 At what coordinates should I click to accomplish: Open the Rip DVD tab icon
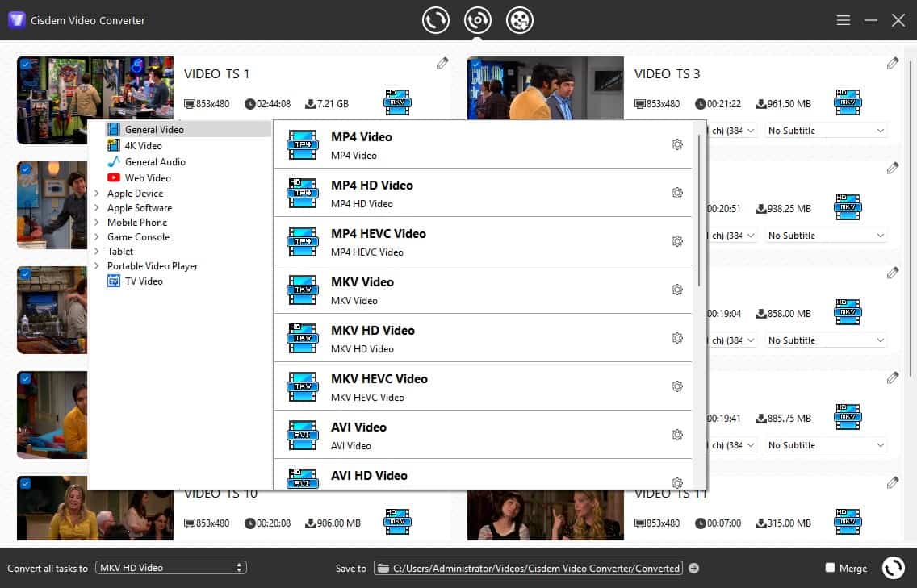tap(477, 20)
